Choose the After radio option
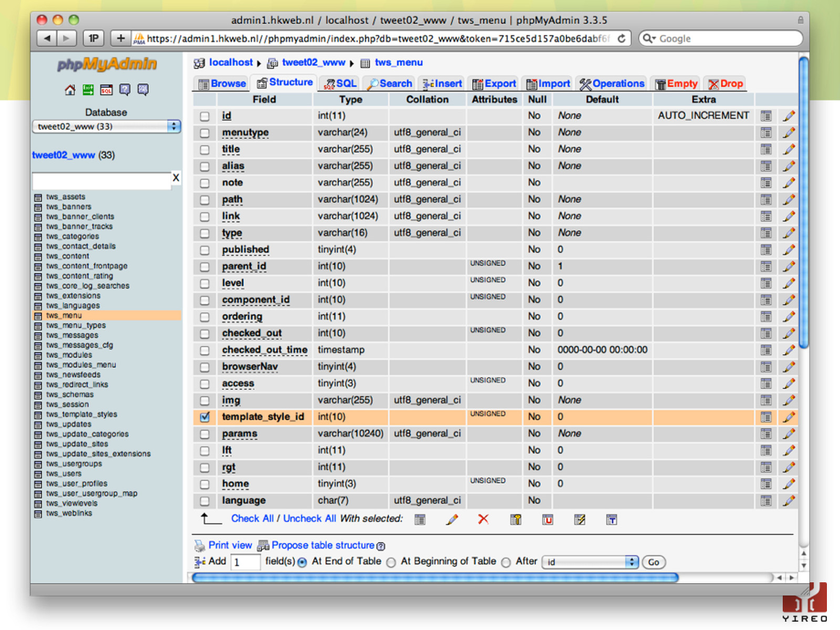 pyautogui.click(x=506, y=562)
